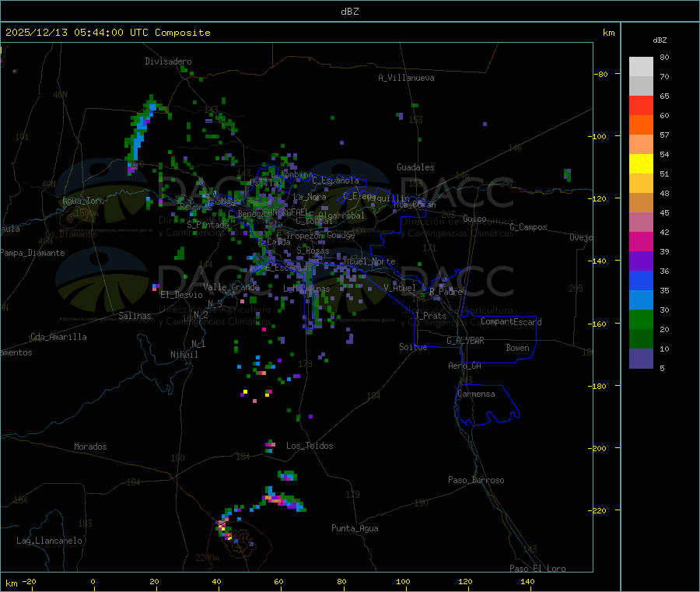Click the 2025/12/13 05:44:00 UTC Composite timestamp
This screenshot has width=700, height=592.
[x=107, y=33]
